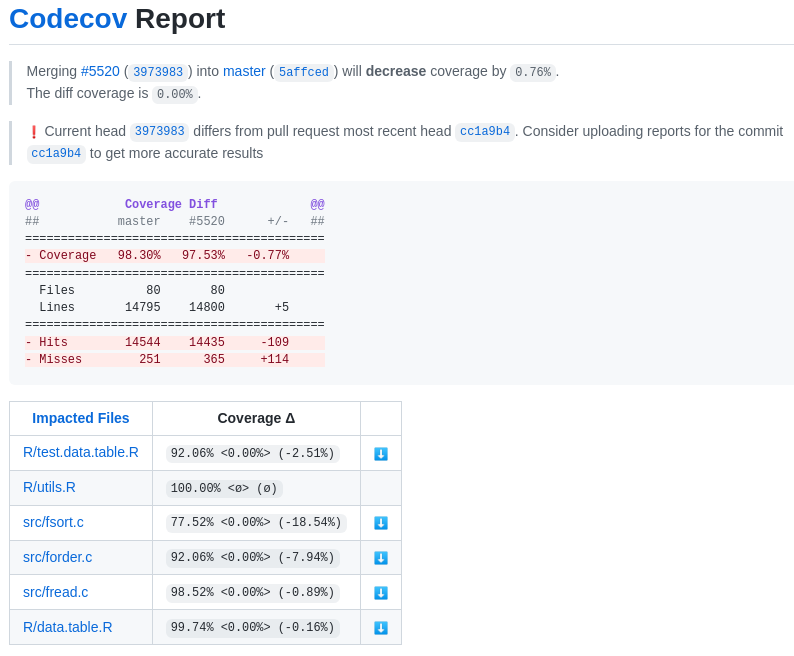
Task: Click the '98.52% <0.00%> (-0.89%)' cell
Action: click(253, 593)
